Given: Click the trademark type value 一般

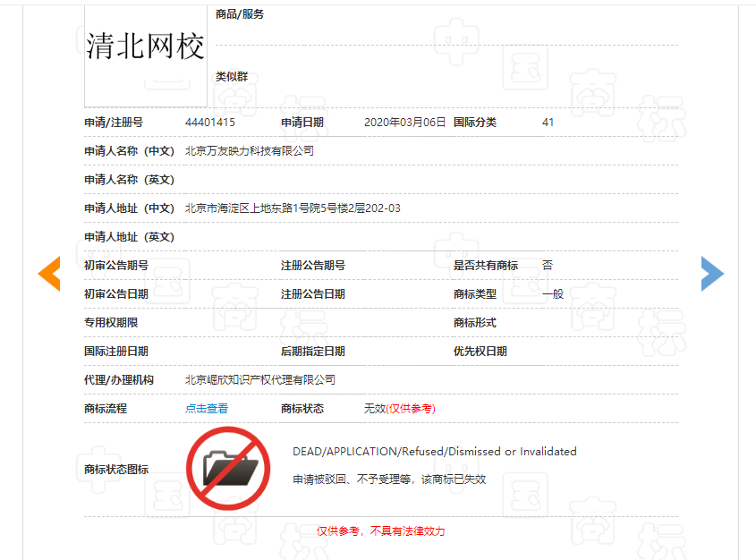Looking at the screenshot, I should [x=553, y=294].
